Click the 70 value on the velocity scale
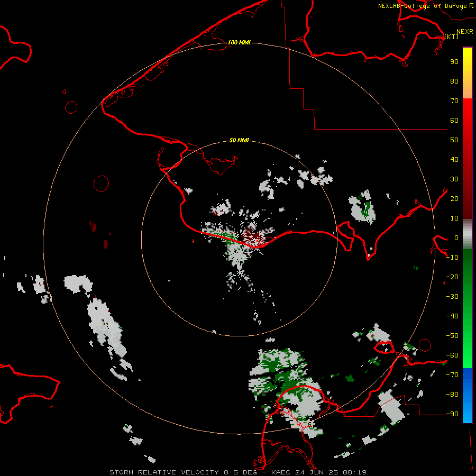Image resolution: width=476 pixels, height=476 pixels. [x=454, y=101]
